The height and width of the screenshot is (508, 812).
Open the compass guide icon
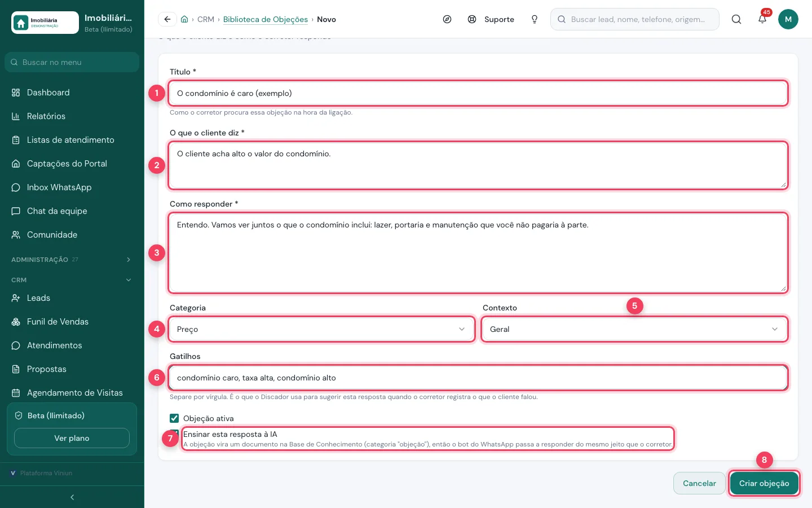(x=447, y=19)
